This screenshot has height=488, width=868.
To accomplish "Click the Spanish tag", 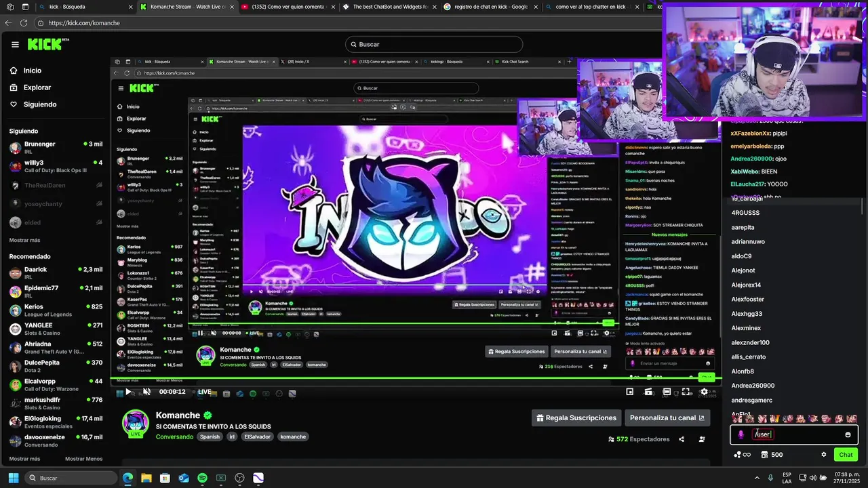I will pos(210,437).
